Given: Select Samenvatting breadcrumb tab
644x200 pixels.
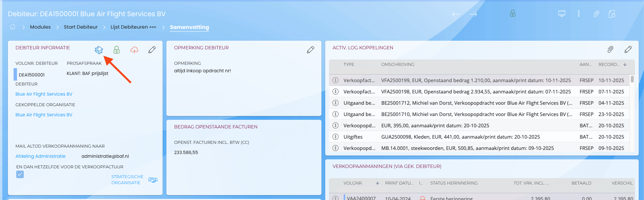Looking at the screenshot, I should click(189, 27).
